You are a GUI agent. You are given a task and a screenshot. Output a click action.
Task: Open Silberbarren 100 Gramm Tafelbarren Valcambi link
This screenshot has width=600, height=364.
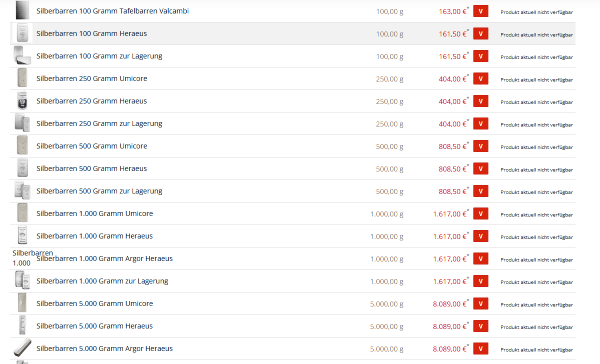tap(113, 11)
